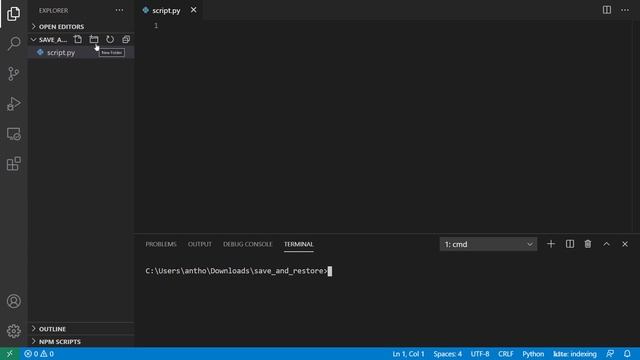Image resolution: width=640 pixels, height=360 pixels.
Task: Open the Search view
Action: tap(13, 43)
